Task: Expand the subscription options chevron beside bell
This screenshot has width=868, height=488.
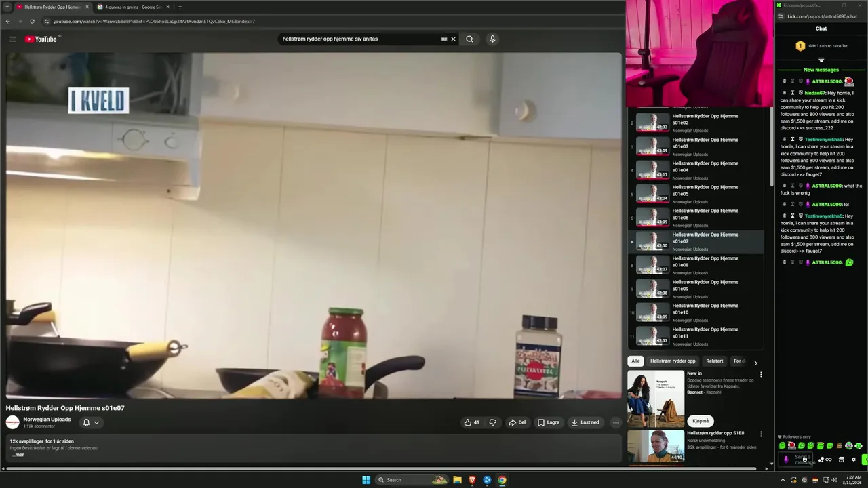Action: coord(97,422)
